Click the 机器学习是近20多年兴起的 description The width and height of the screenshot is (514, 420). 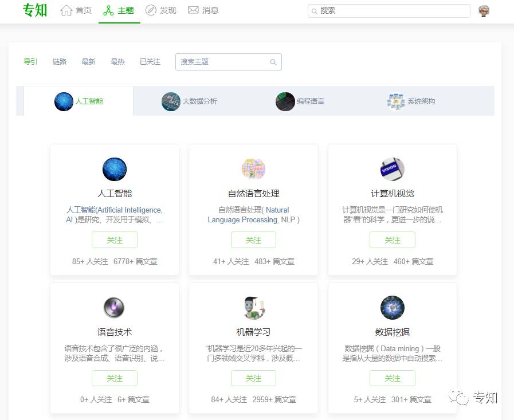click(x=253, y=353)
